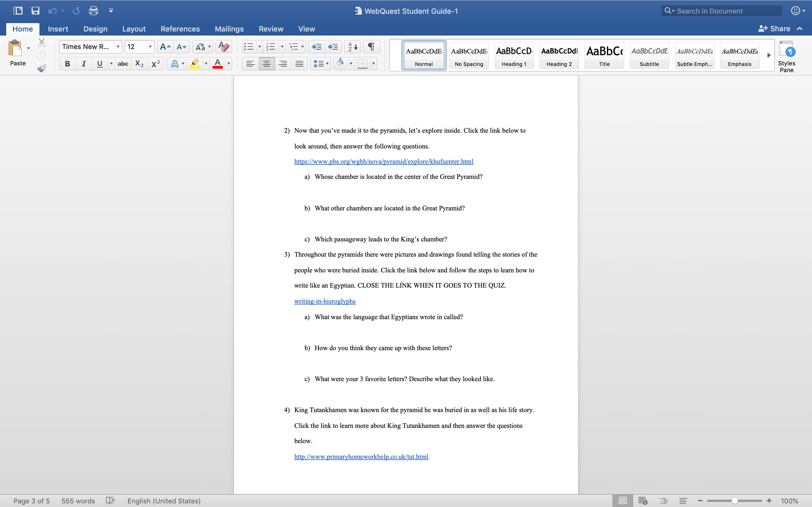Open the font name dropdown
This screenshot has height=507, width=812.
tap(118, 46)
